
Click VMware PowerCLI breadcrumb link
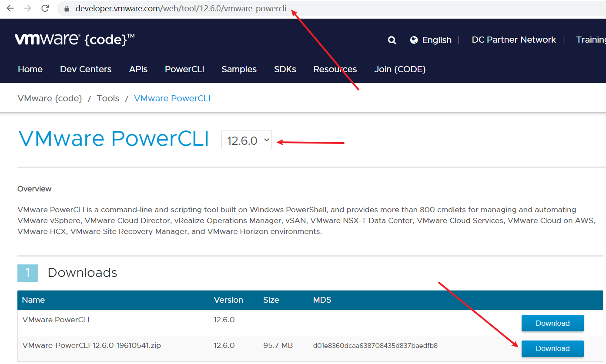172,98
